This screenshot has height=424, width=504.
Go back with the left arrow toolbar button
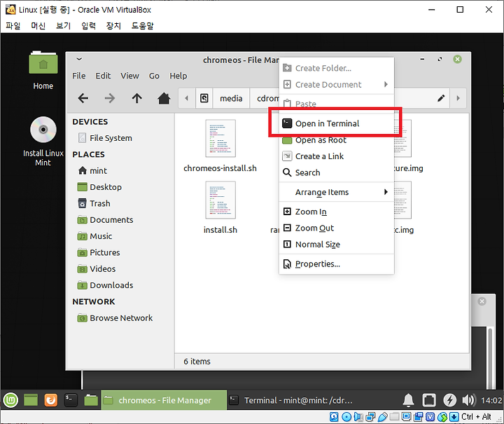(83, 98)
